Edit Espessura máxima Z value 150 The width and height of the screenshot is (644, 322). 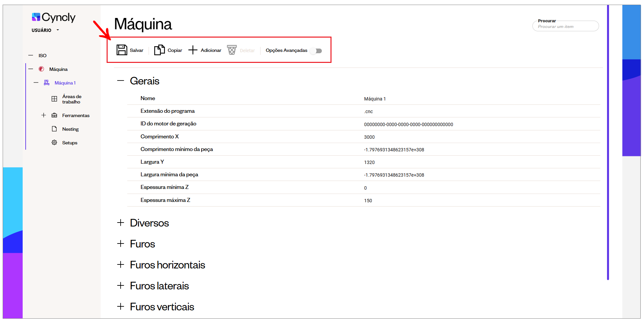tap(368, 201)
